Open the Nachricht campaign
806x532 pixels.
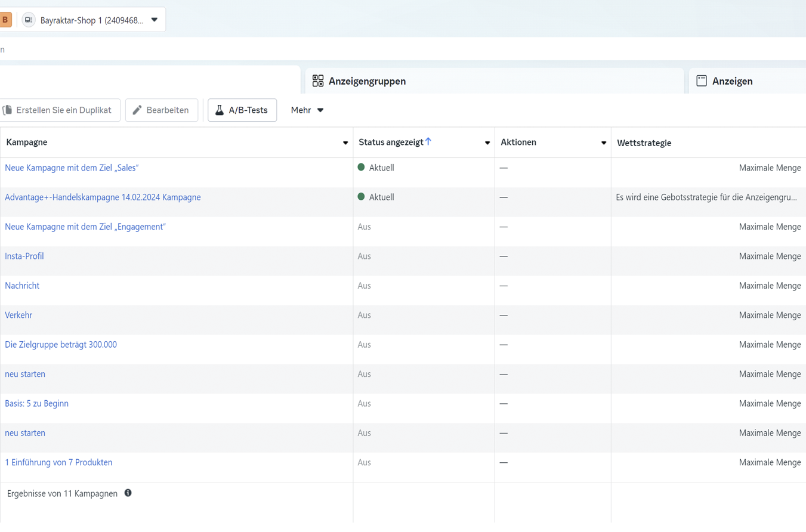tap(22, 286)
